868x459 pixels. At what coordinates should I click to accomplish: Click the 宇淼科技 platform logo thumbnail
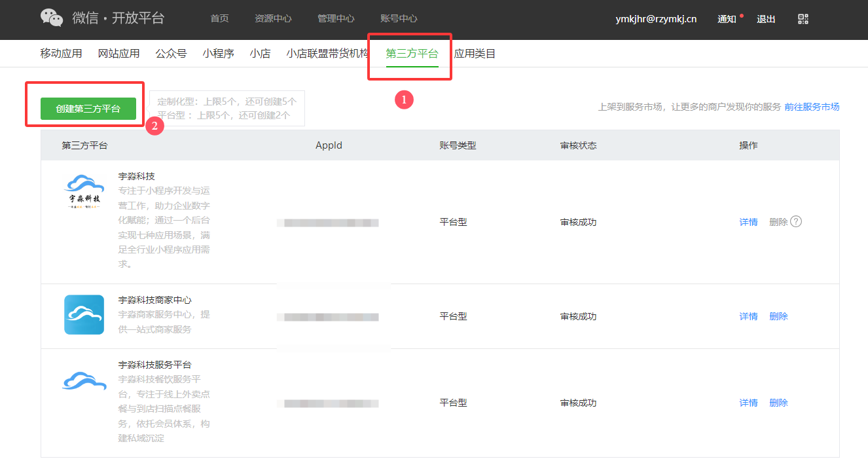pyautogui.click(x=84, y=191)
